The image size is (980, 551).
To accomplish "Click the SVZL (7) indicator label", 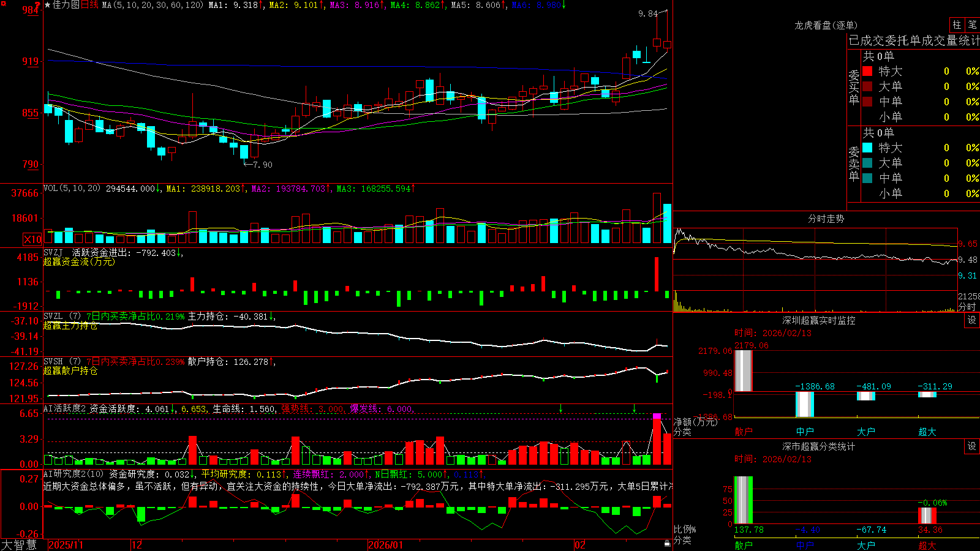I will coord(62,316).
